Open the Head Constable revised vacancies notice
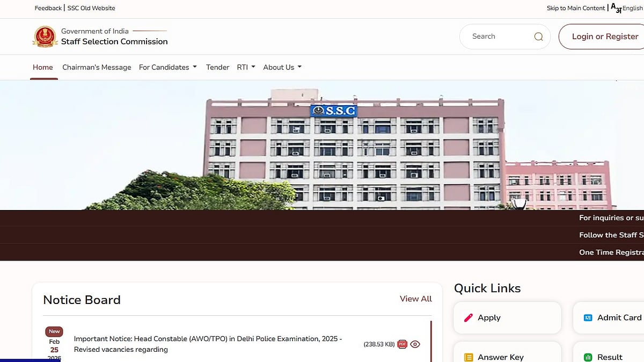Image resolution: width=644 pixels, height=362 pixels. [x=208, y=344]
